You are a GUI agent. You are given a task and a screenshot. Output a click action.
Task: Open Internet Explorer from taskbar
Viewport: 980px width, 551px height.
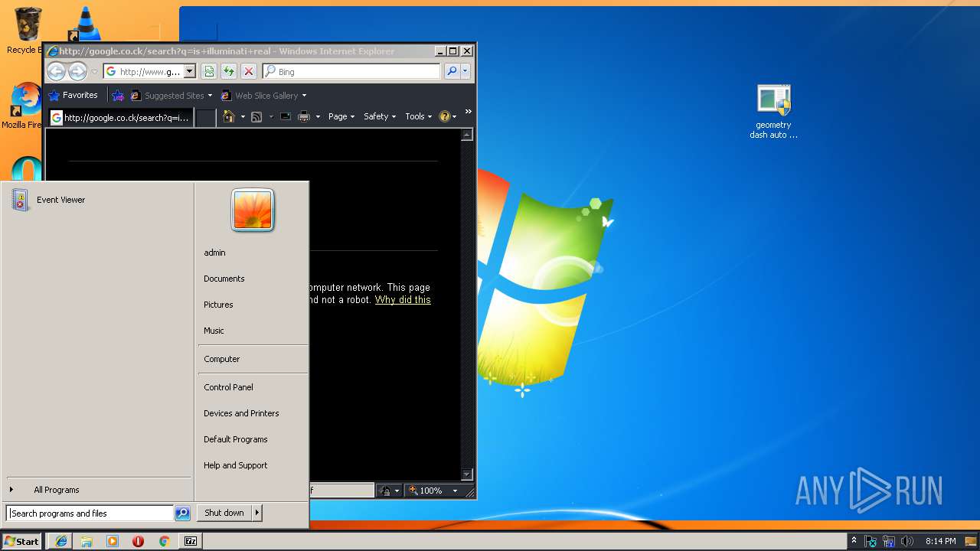click(x=61, y=541)
